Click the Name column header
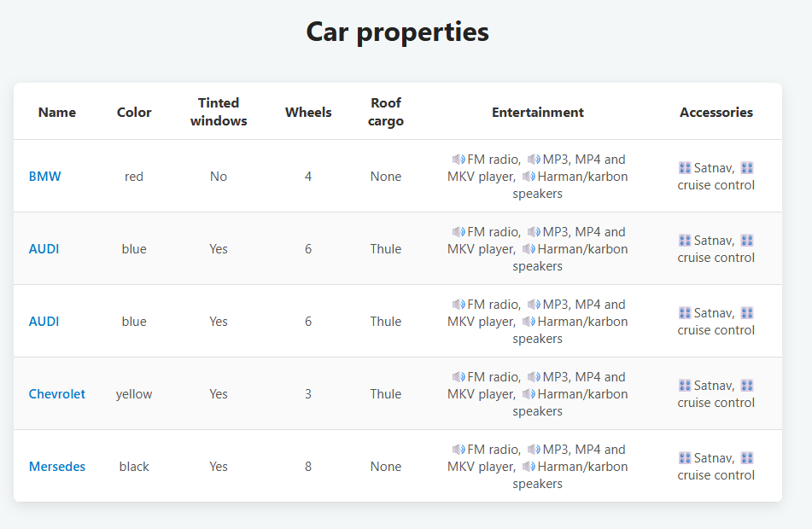This screenshot has height=529, width=812. click(57, 113)
